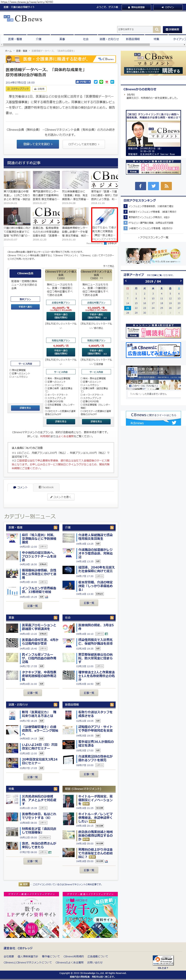Open Twitter icon in sidebar

pyautogui.click(x=153, y=186)
